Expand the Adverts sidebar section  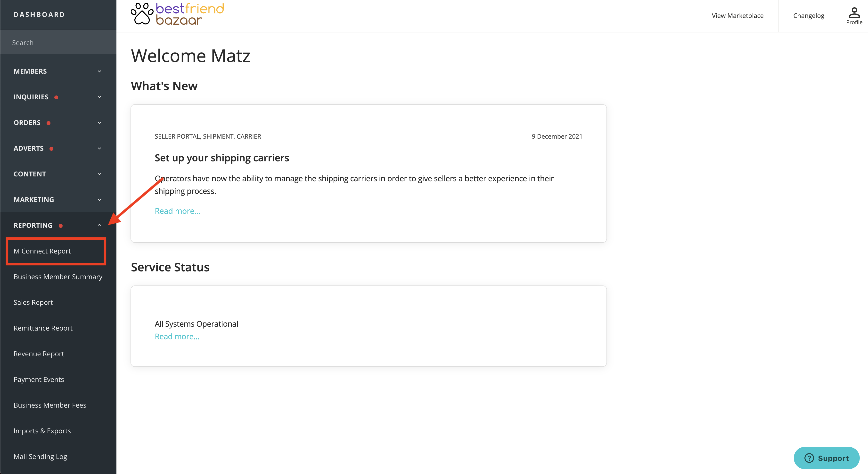pos(58,148)
